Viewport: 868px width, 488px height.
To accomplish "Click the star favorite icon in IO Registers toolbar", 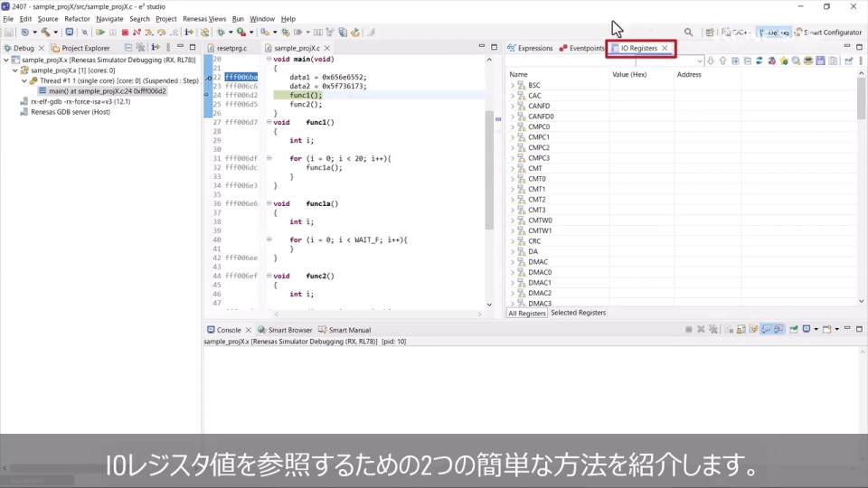I will tap(784, 61).
